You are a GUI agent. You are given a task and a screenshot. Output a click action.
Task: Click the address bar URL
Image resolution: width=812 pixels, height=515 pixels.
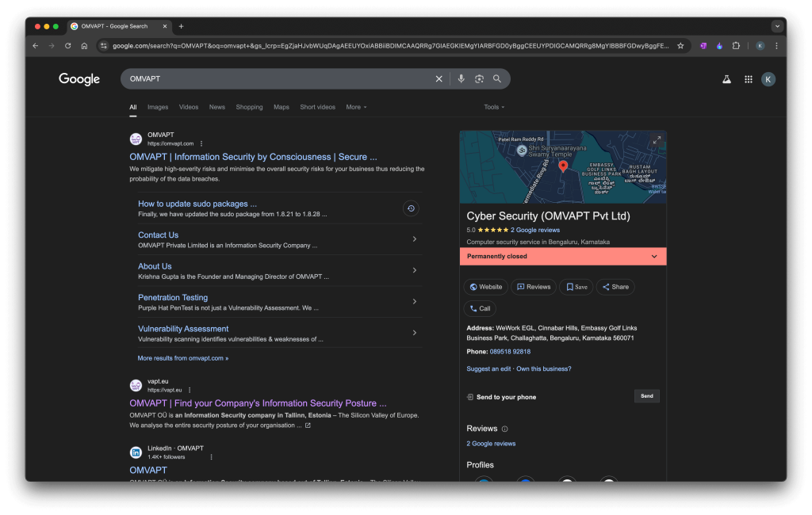click(x=390, y=45)
